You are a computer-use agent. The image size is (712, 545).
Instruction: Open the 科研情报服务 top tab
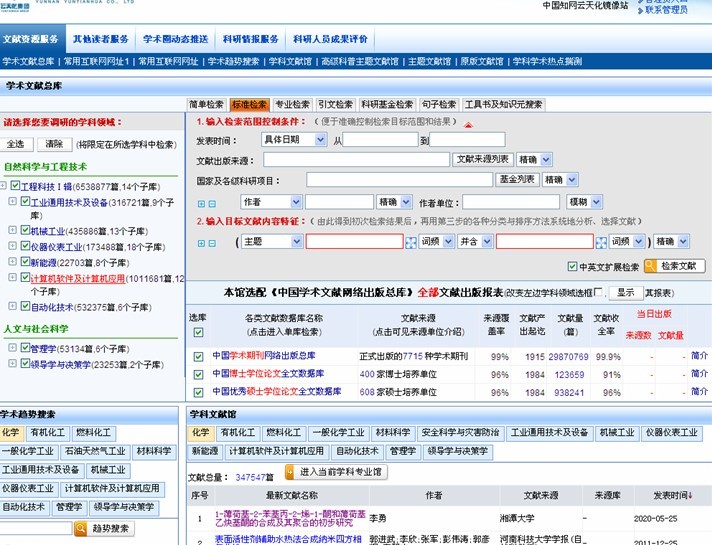coord(249,39)
